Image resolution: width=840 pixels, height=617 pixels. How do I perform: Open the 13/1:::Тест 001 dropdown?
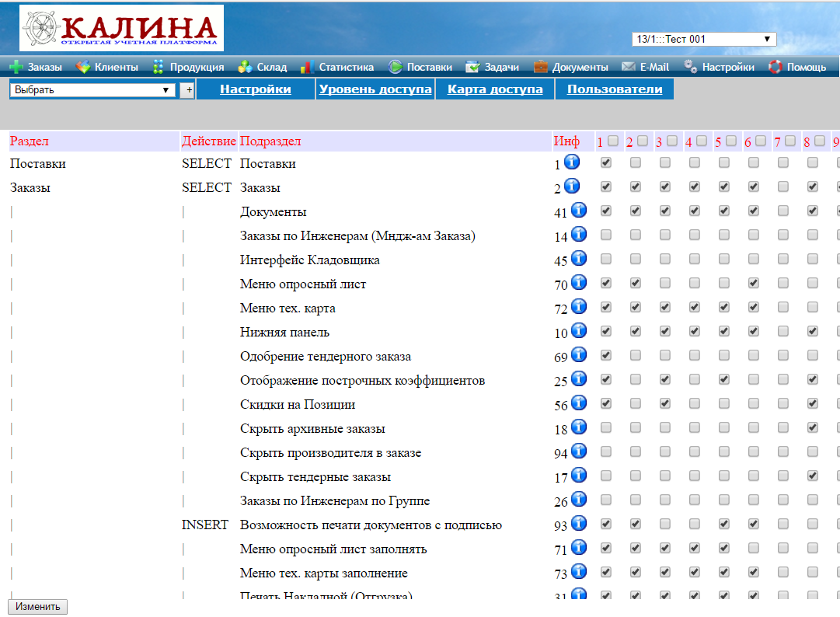tap(704, 39)
